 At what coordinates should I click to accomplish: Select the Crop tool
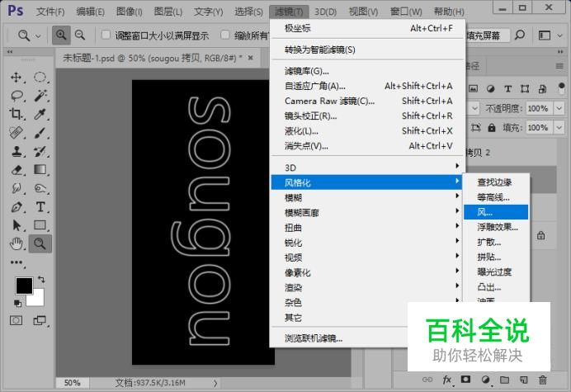pos(16,114)
